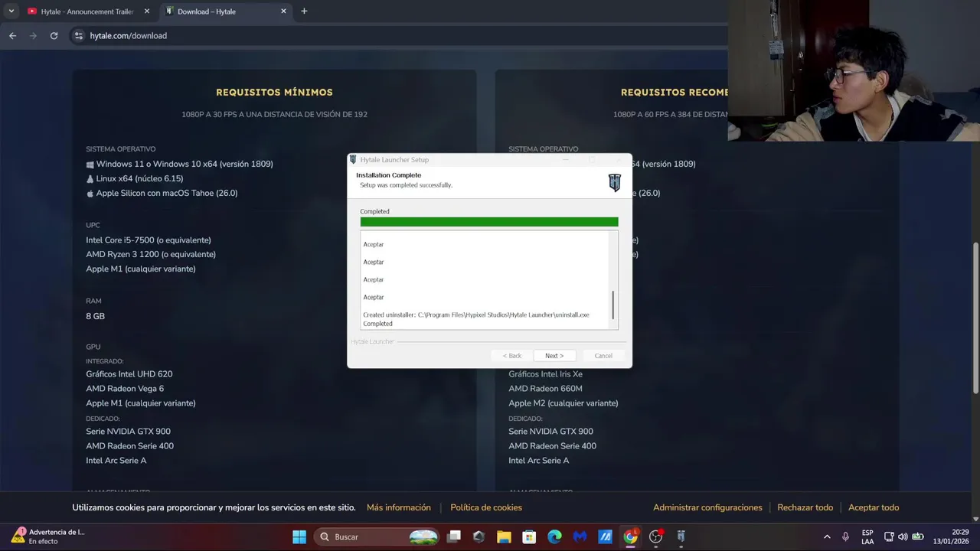Click the Gráficos Intel UHD 620 text
Screen dimensions: 980x551
129,374
